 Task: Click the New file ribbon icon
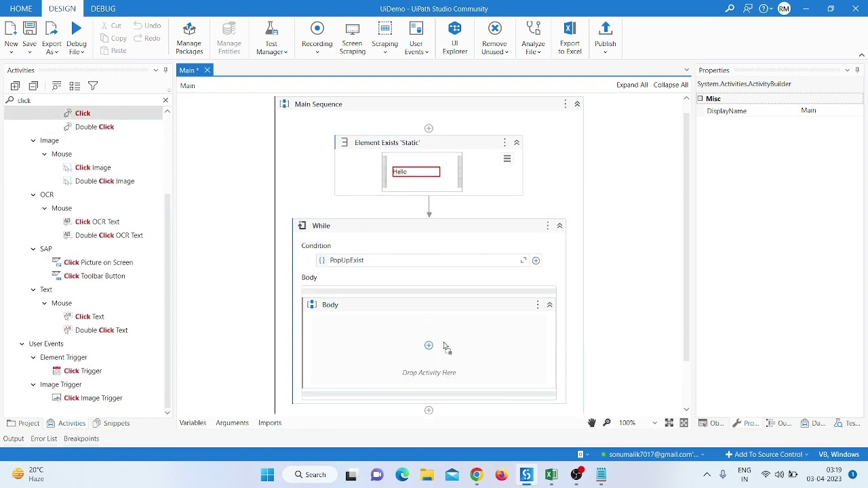11,37
